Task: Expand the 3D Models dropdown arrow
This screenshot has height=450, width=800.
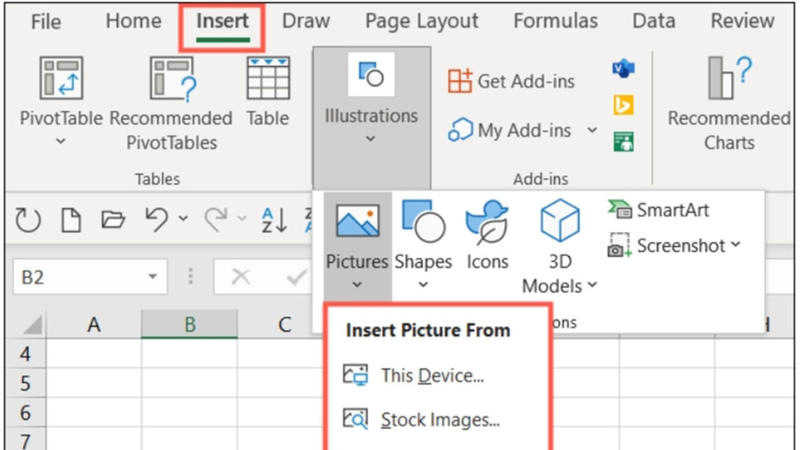Action: pyautogui.click(x=592, y=285)
